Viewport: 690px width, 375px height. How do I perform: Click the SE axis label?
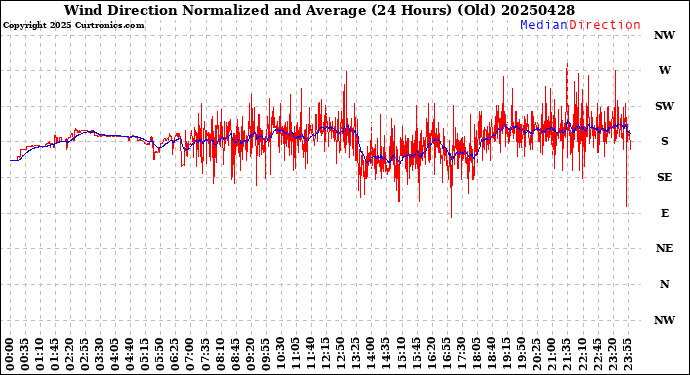pos(664,177)
